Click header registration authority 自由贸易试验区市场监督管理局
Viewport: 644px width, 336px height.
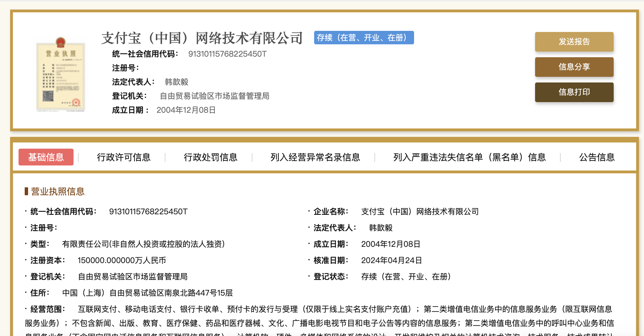[214, 96]
